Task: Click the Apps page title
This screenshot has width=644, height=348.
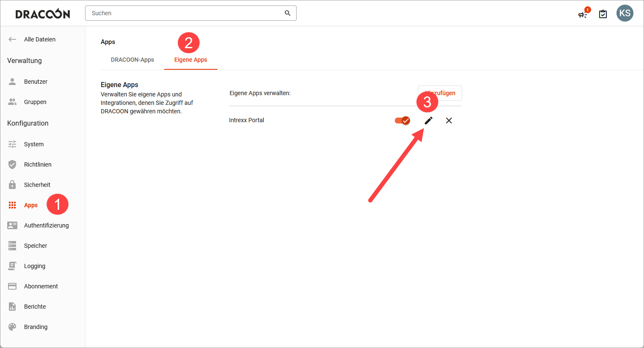Action: coord(108,42)
